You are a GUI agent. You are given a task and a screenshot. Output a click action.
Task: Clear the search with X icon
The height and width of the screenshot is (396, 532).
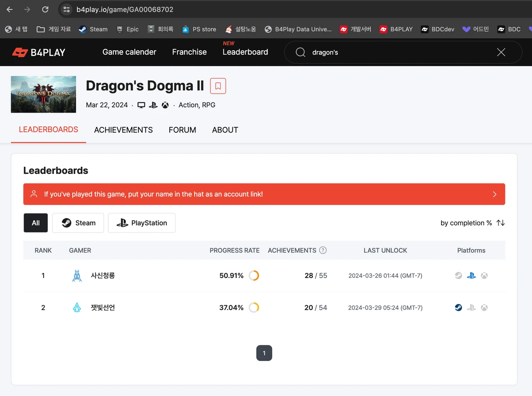[501, 52]
